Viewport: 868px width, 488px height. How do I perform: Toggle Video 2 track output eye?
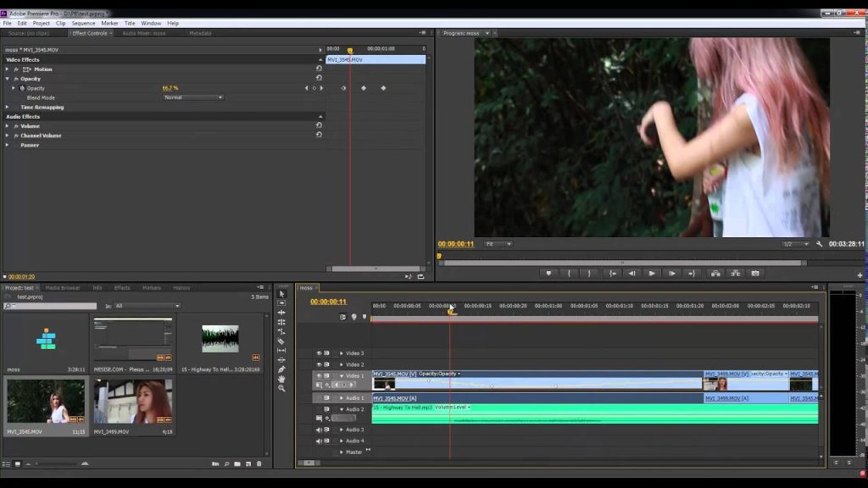click(319, 364)
